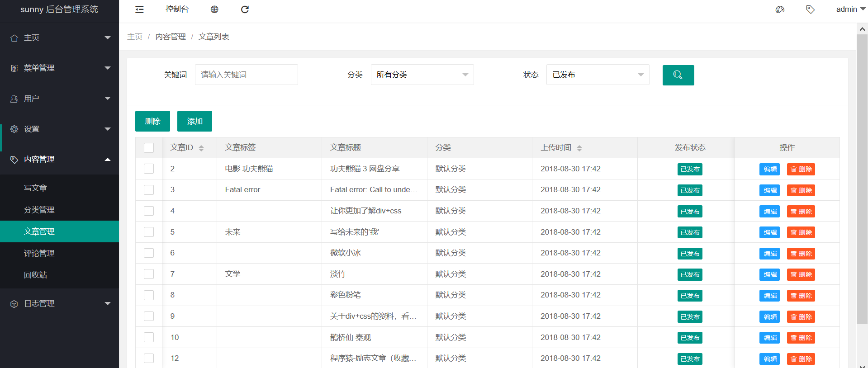Toggle the select-all checkbox in table header
The width and height of the screenshot is (868, 368).
point(149,148)
